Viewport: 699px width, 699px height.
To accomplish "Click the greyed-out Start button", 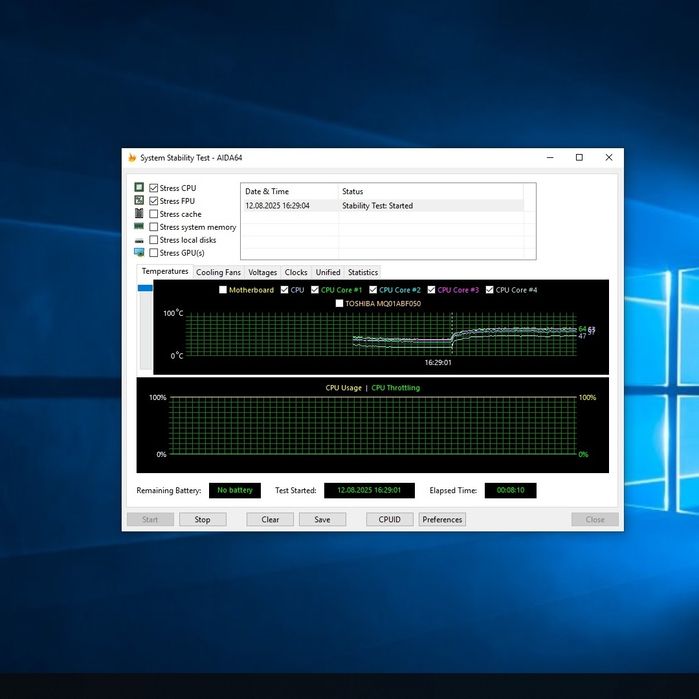I will [150, 519].
